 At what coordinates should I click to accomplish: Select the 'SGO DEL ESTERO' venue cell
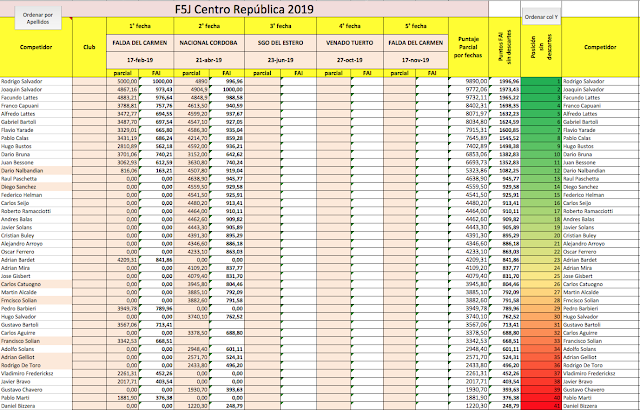(280, 43)
